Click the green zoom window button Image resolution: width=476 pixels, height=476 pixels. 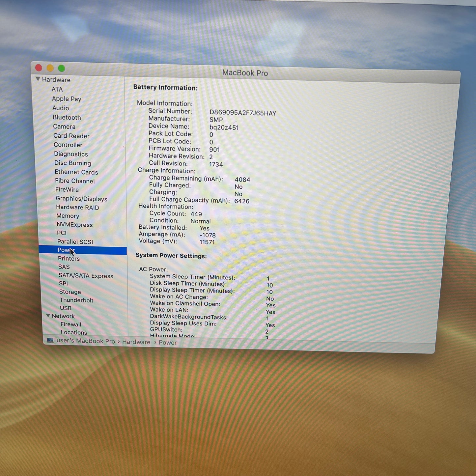(62, 69)
